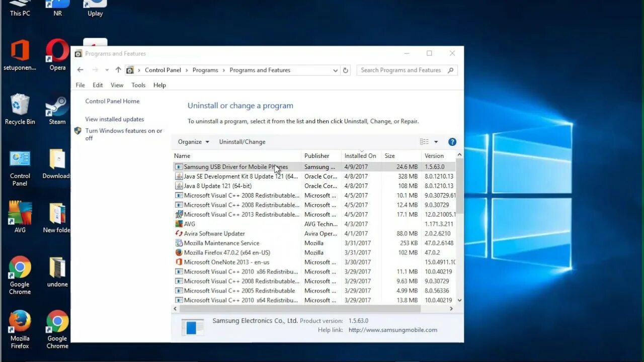
Task: Open the New folder desktop icon
Action: click(57, 217)
